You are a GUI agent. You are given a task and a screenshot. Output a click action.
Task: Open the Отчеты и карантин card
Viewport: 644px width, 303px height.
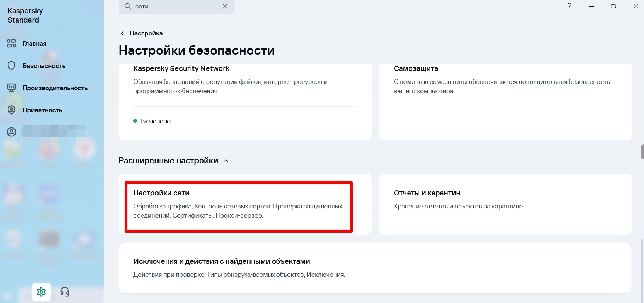505,204
